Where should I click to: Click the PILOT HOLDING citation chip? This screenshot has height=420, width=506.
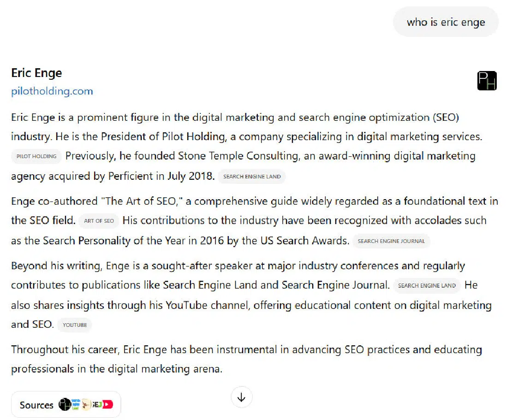(x=36, y=156)
